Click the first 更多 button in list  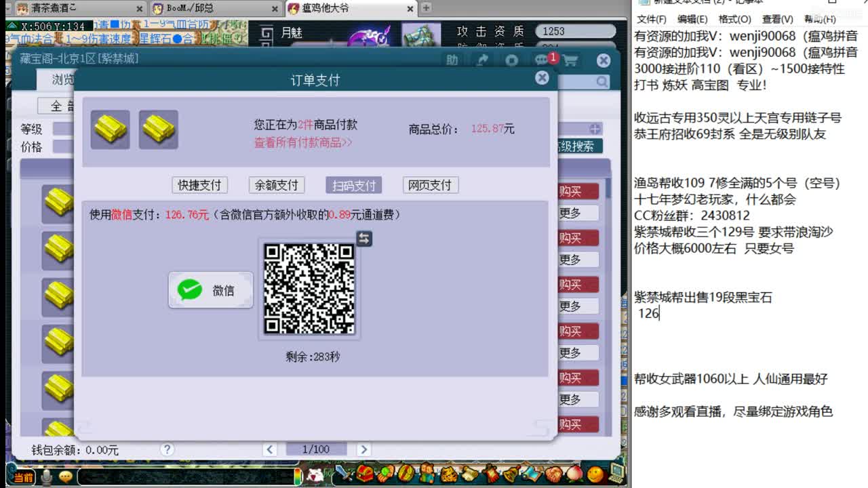[578, 213]
